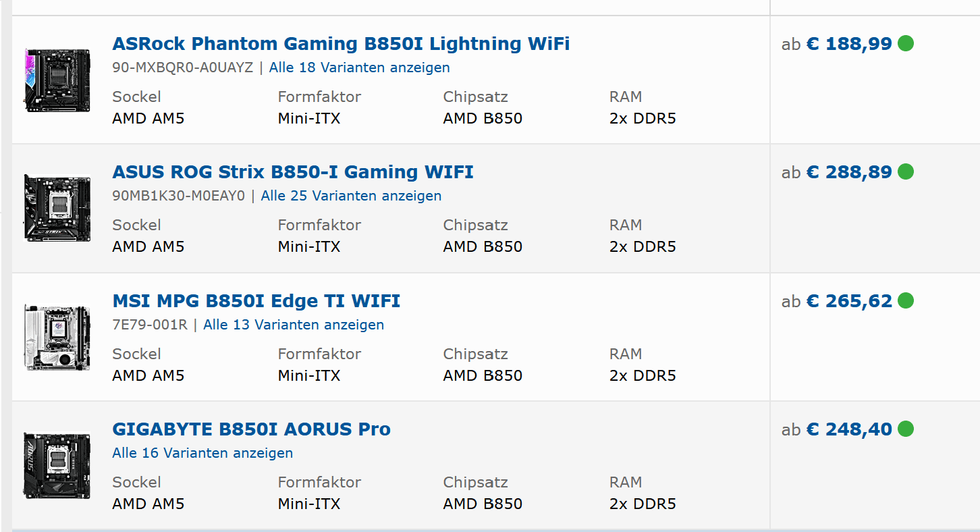Select the € 265,62 price offer
Screen dimensions: 980x532
pyautogui.click(x=848, y=300)
